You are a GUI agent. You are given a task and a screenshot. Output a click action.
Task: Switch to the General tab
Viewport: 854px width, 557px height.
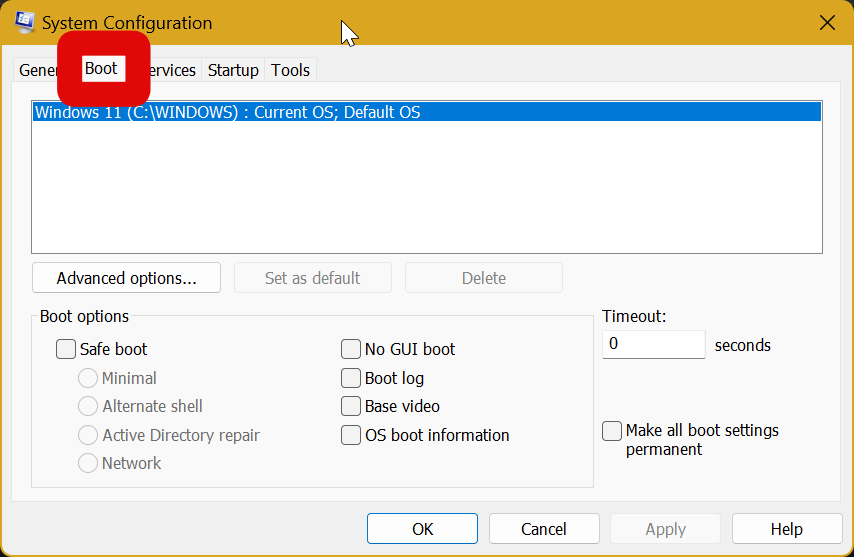38,70
